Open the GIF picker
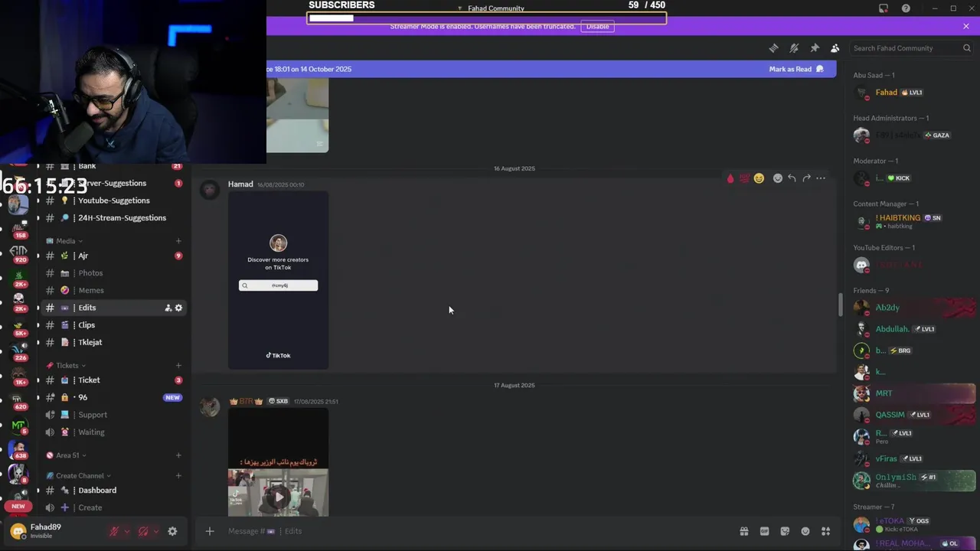980x551 pixels. coord(764,531)
